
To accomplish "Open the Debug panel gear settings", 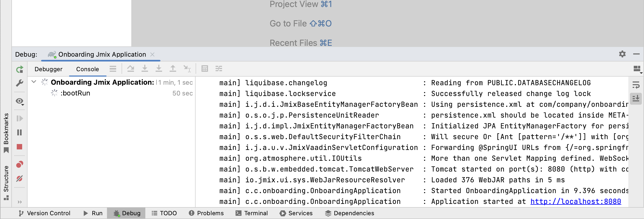I will pyautogui.click(x=622, y=54).
